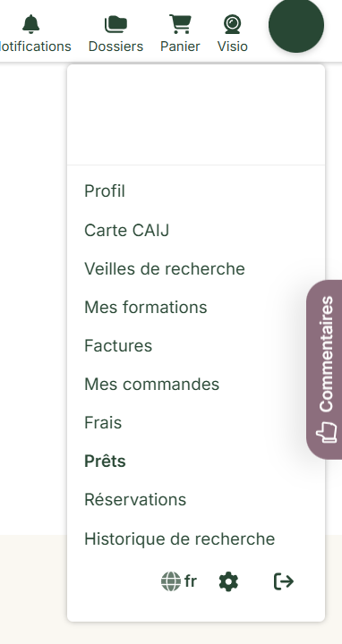
Task: Launch the Visio webcam icon
Action: pos(232,24)
